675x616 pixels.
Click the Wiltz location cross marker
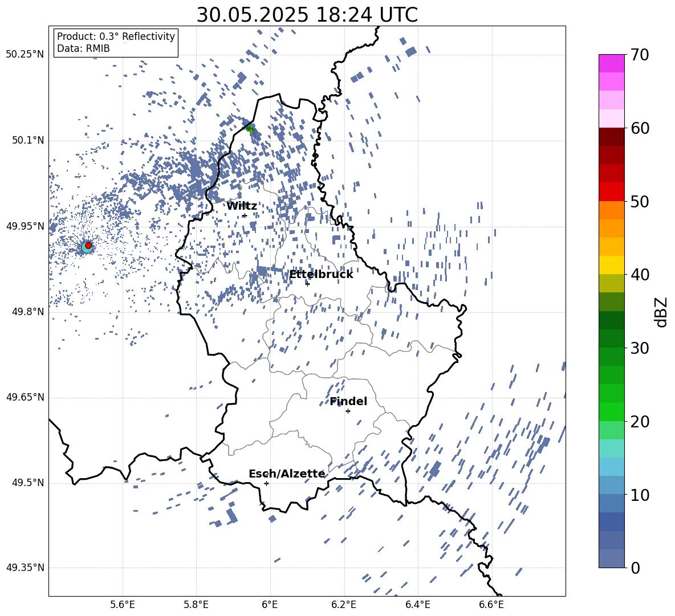245,215
